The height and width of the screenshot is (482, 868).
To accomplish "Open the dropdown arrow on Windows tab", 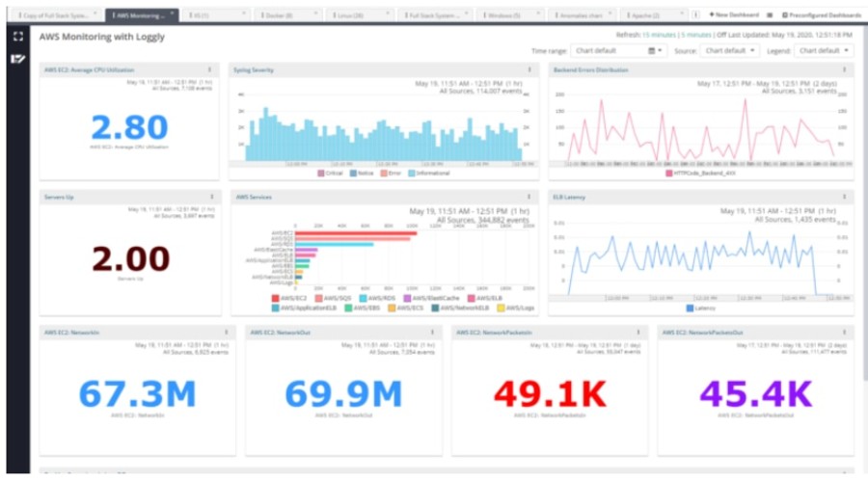I will pos(538,13).
